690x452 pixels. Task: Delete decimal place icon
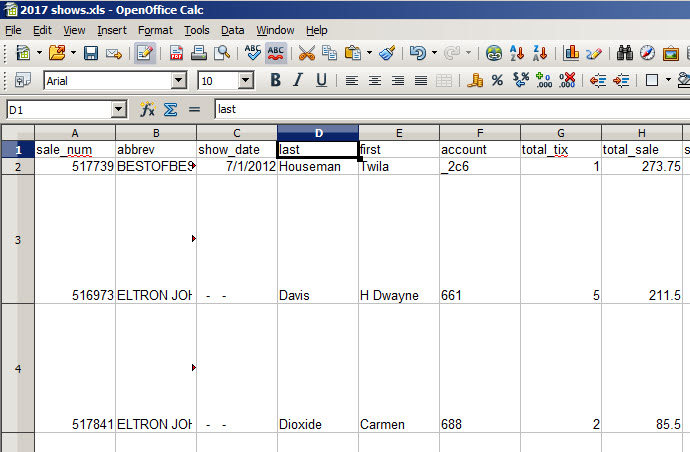click(x=567, y=80)
